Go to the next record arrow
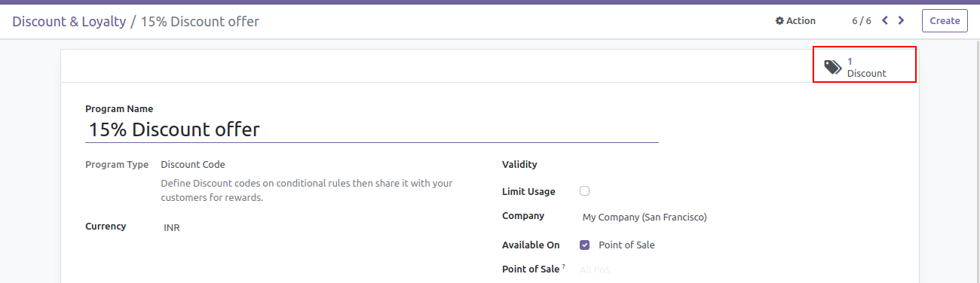 pyautogui.click(x=902, y=21)
